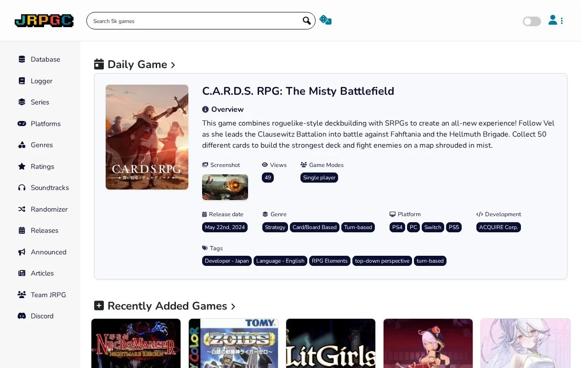Open the three-dot menu beside the user icon
Screen dimensions: 588x368
tap(562, 21)
